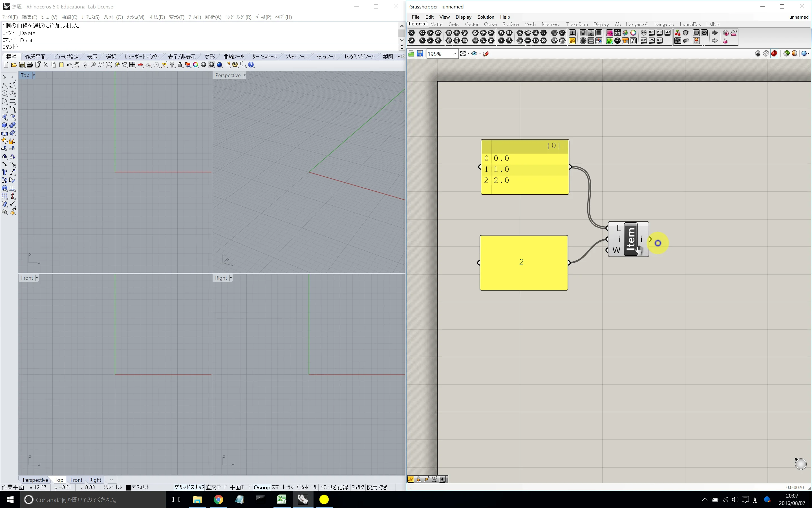Toggle Planar mode (平面モード) in status bar
The height and width of the screenshot is (508, 812).
pyautogui.click(x=240, y=487)
